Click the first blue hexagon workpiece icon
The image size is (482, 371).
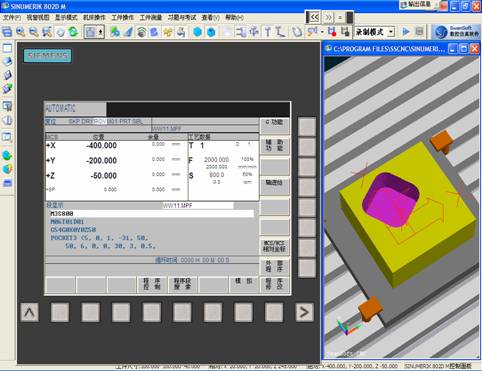point(197,32)
